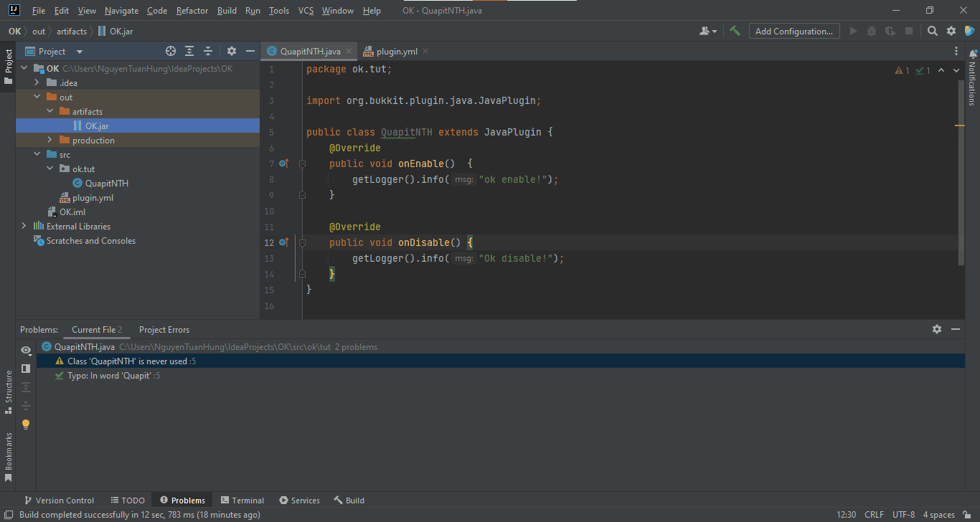The height and width of the screenshot is (522, 980).
Task: Open IDE settings gear in top toolbar
Action: [951, 31]
